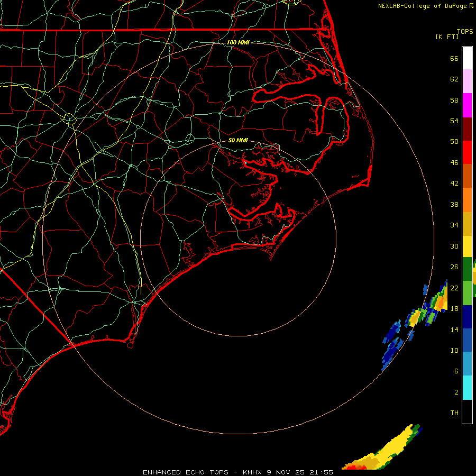The image size is (476, 476).
Task: Click the legend value 18
Action: [x=454, y=309]
